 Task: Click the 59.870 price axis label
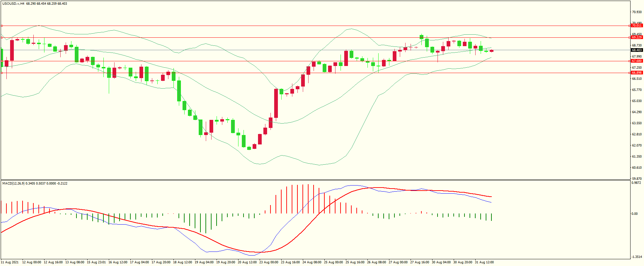tap(637, 179)
